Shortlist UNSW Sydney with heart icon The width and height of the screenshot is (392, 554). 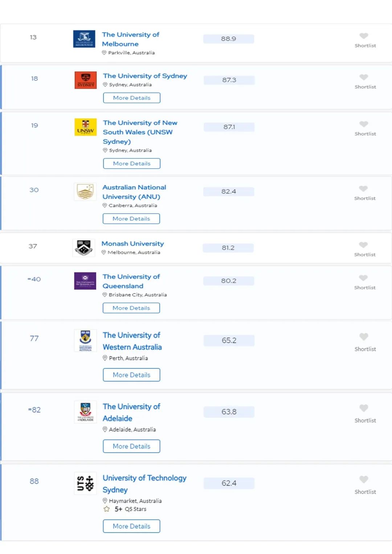[x=364, y=124]
